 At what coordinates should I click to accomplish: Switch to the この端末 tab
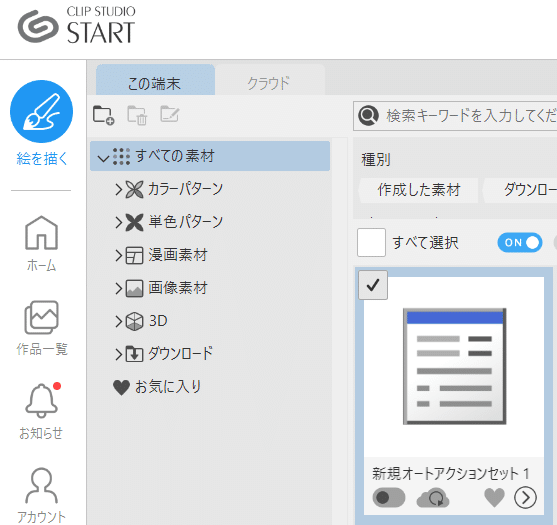(155, 80)
